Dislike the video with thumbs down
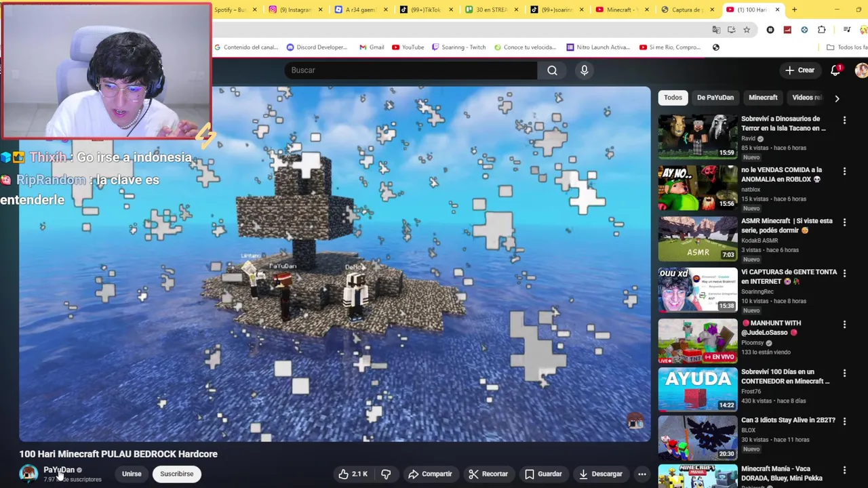The image size is (868, 488). click(x=386, y=474)
